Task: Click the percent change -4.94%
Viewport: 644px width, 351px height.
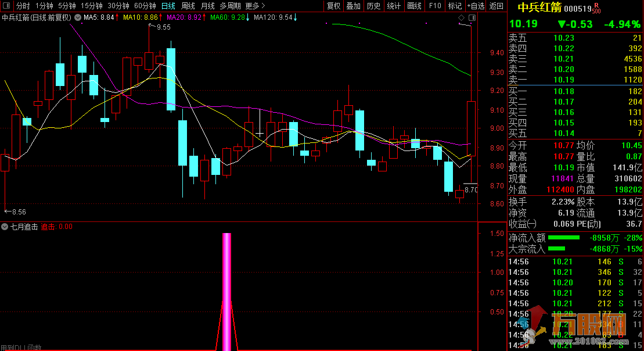Action: (623, 24)
